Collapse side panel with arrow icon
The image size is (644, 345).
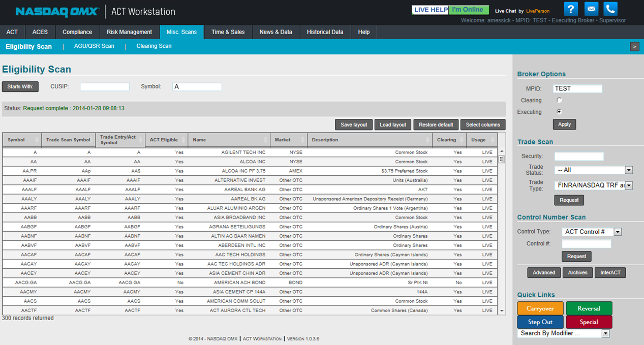coord(634,46)
